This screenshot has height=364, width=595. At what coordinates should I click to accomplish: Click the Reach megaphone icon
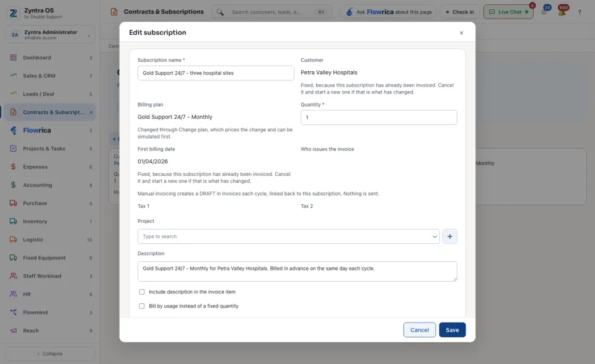coord(13,331)
